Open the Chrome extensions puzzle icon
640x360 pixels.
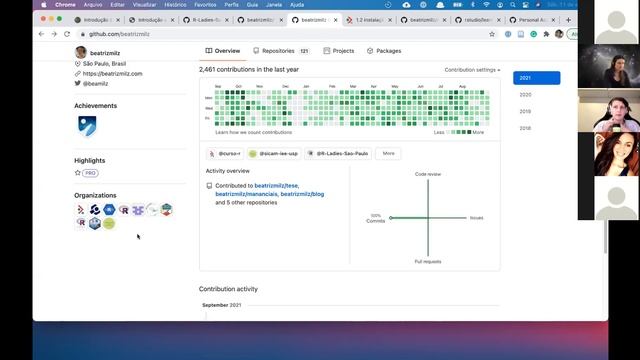(x=546, y=34)
